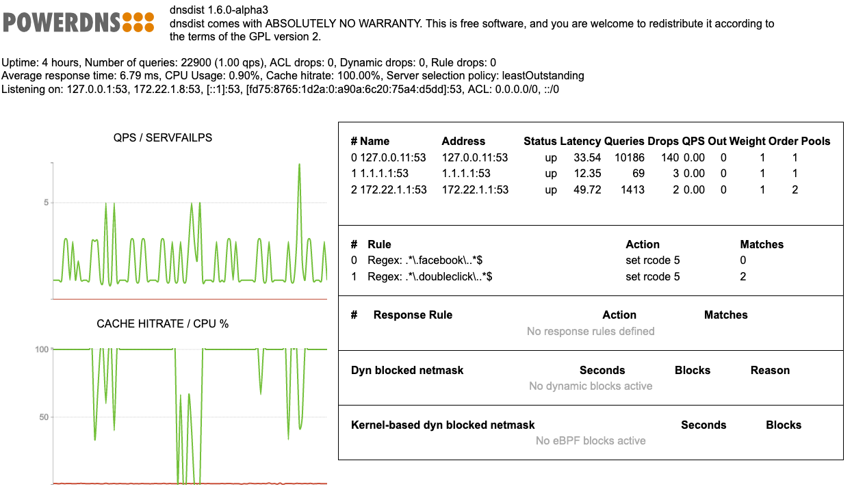
Task: Sort the table by the Drops column header
Action: click(661, 141)
